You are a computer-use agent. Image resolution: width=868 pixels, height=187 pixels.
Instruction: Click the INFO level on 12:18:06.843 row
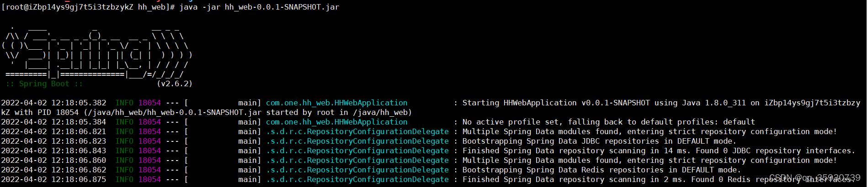124,151
